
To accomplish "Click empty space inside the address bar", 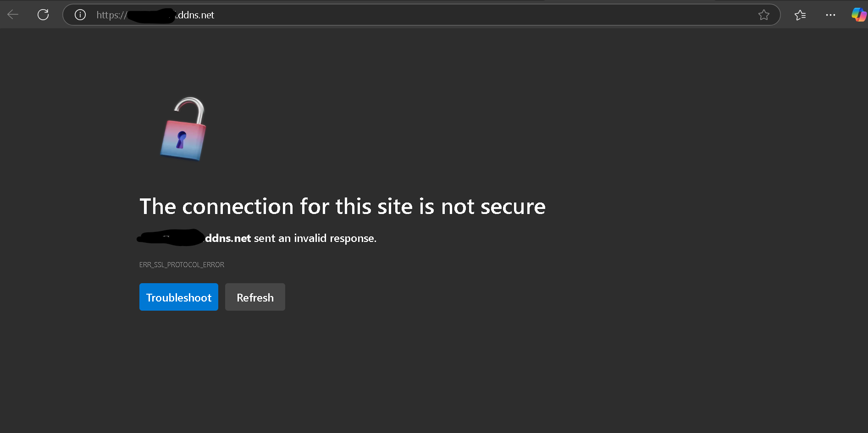I will click(x=459, y=15).
